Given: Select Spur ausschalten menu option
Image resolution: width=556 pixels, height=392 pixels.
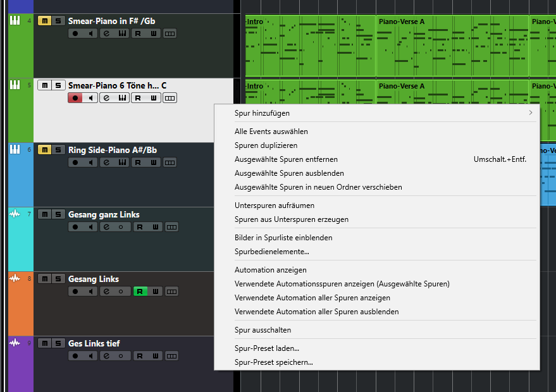Looking at the screenshot, I should 263,330.
